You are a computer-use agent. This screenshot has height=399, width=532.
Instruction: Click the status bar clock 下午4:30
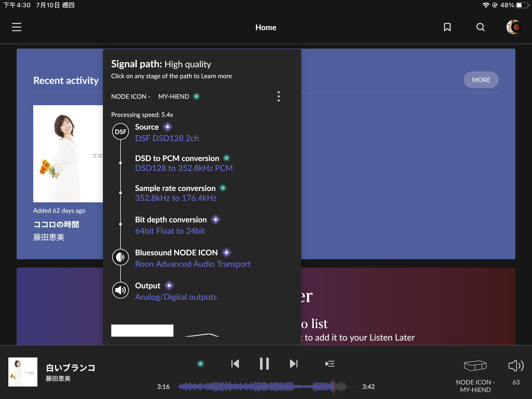coord(17,5)
